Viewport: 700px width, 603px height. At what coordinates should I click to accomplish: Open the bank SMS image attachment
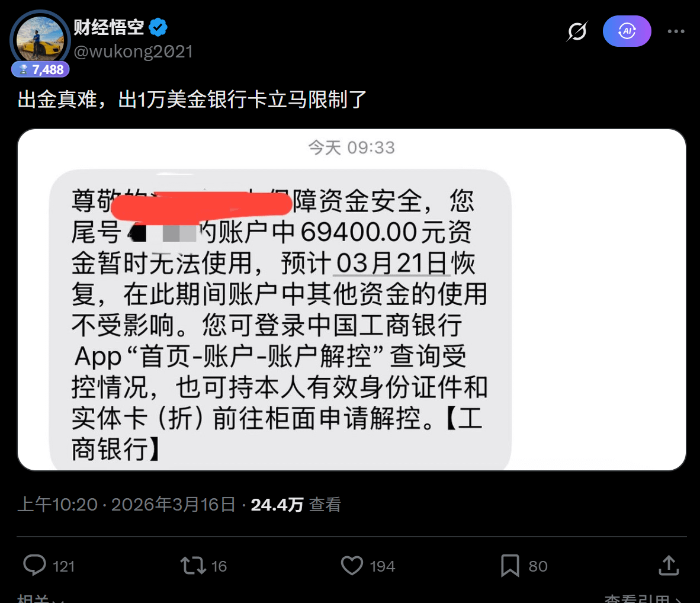tap(352, 300)
